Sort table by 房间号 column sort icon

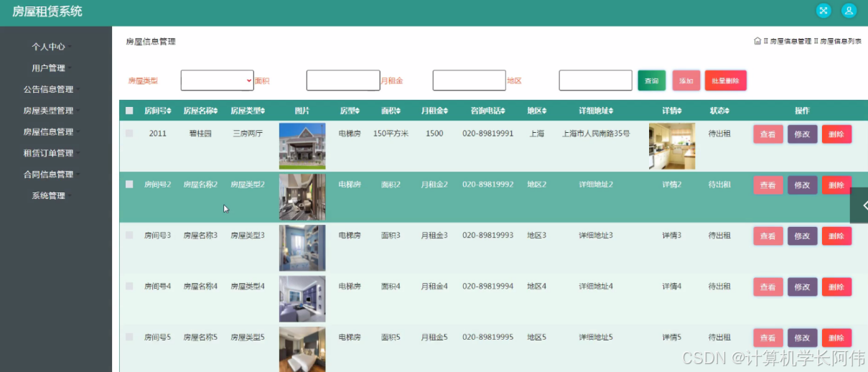coord(169,111)
